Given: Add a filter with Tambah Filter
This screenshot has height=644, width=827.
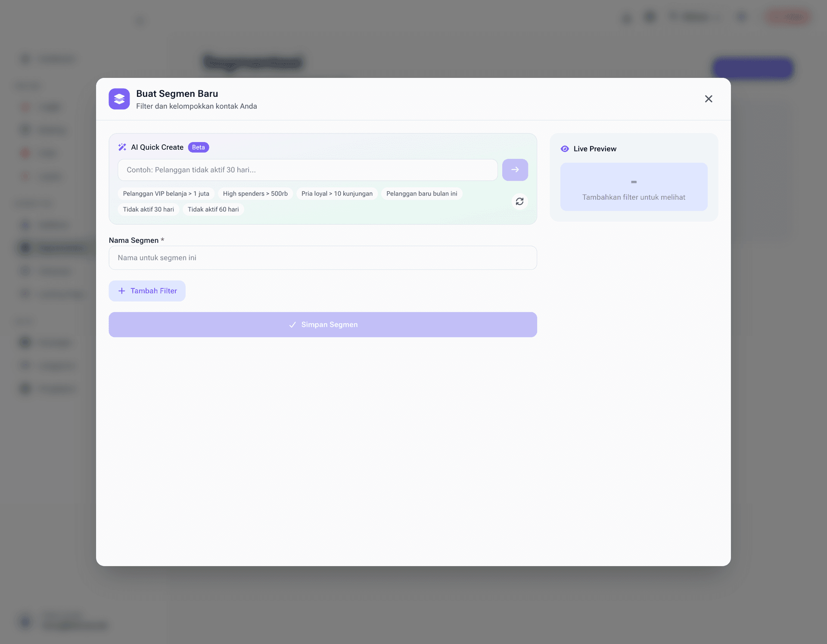Looking at the screenshot, I should click(x=147, y=291).
